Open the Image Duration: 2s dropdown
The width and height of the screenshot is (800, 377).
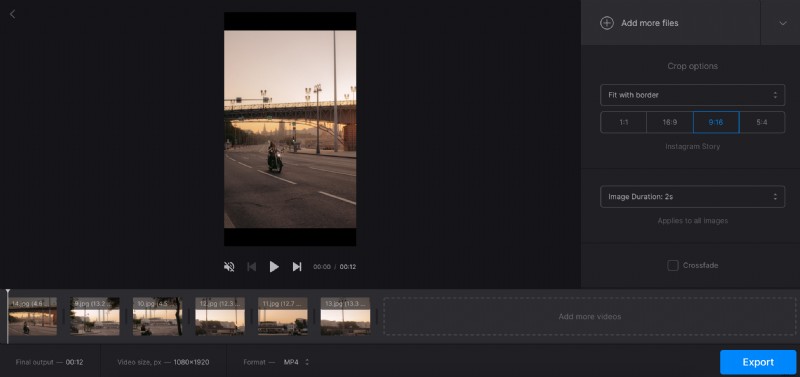pos(692,196)
